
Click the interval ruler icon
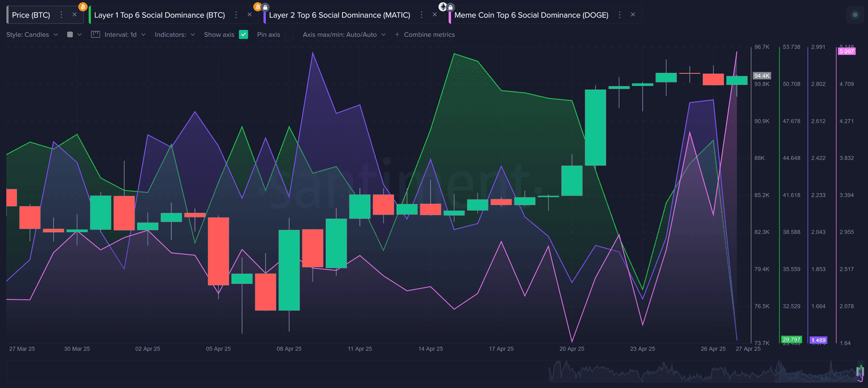95,34
